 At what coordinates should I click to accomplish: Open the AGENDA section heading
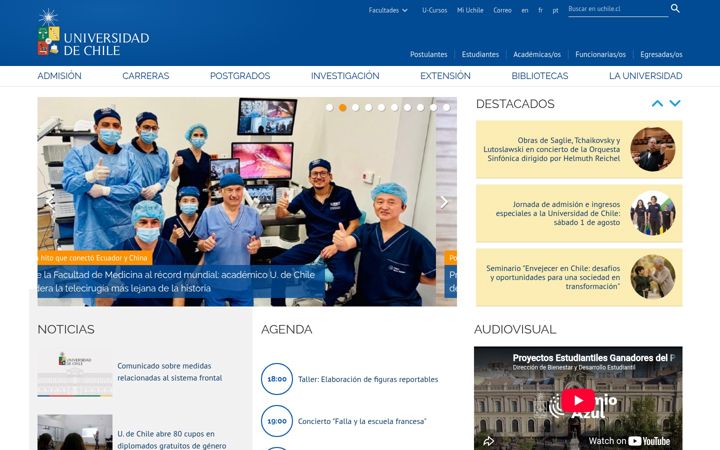[287, 329]
